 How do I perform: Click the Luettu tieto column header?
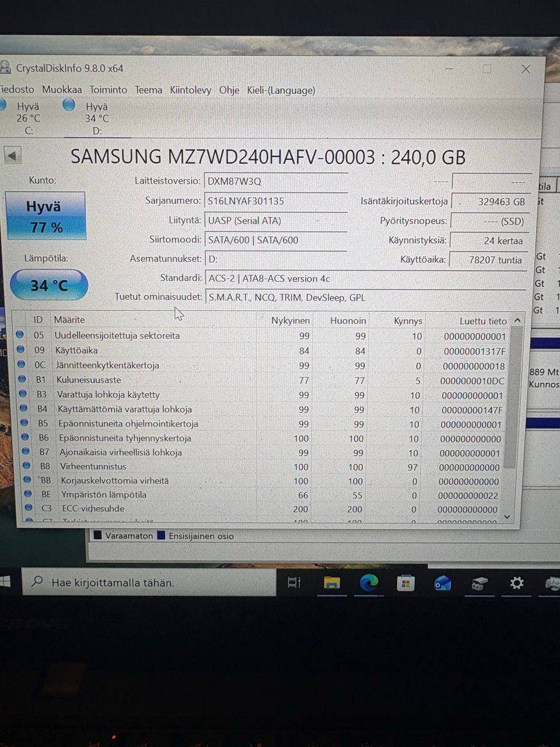pyautogui.click(x=482, y=321)
